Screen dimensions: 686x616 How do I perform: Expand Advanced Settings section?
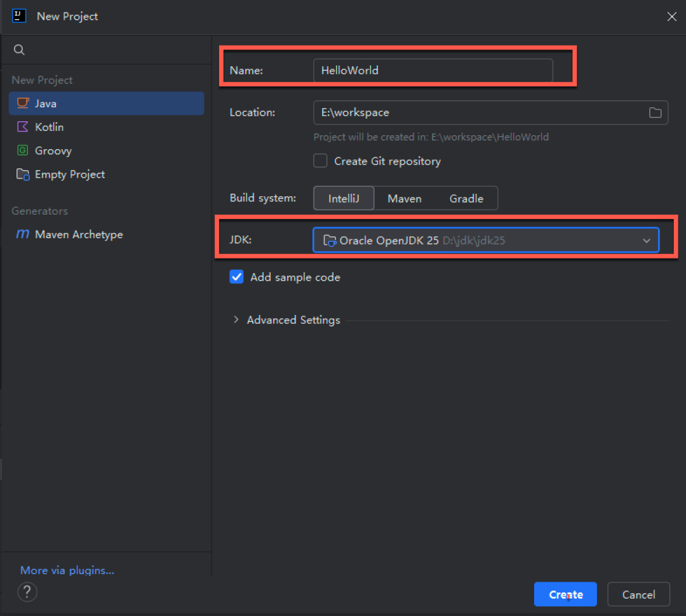tap(236, 320)
